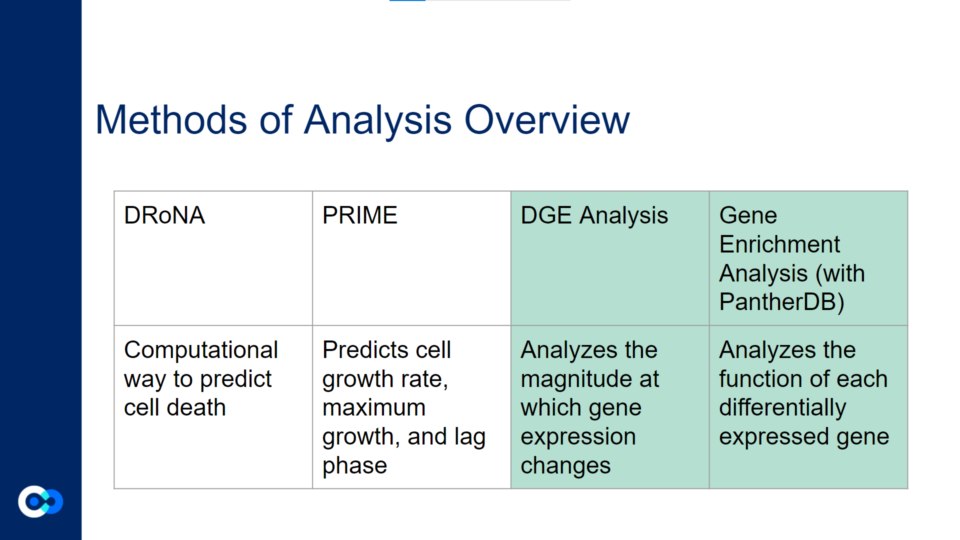Select the DRoNA header cell
Image resolution: width=960 pixels, height=540 pixels.
[x=213, y=257]
